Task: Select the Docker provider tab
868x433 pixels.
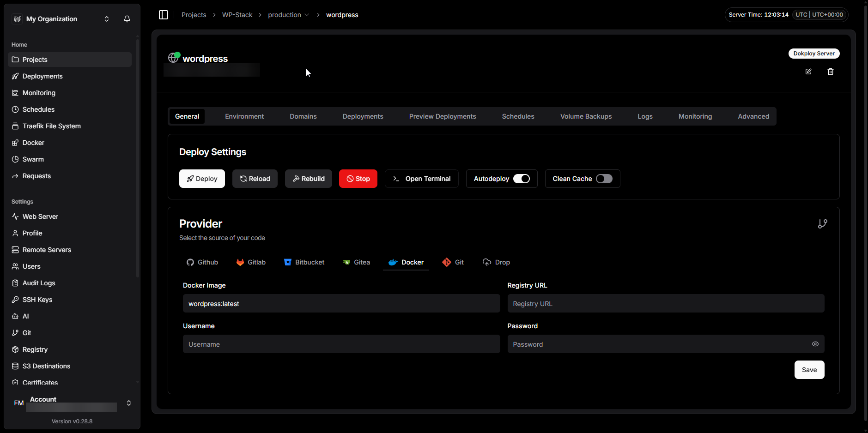Action: tap(406, 262)
